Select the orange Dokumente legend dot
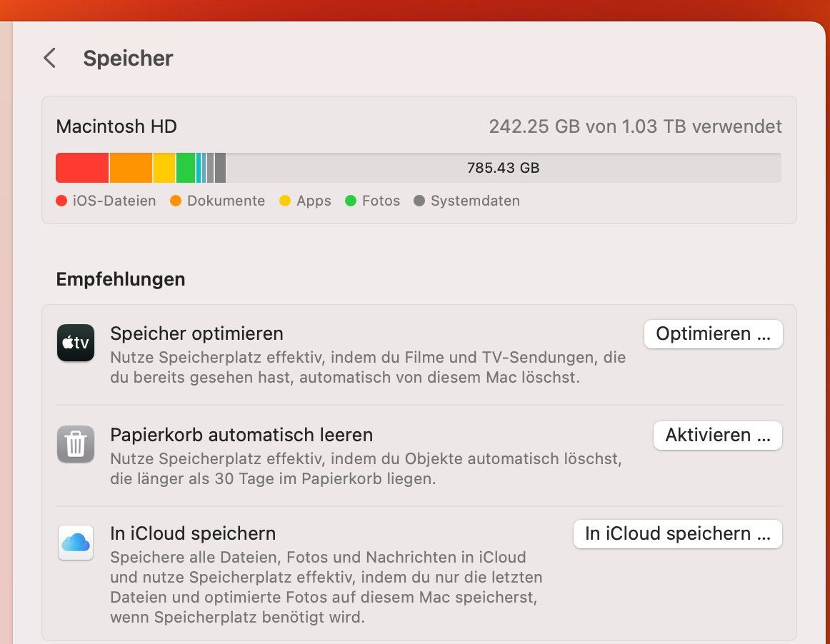Image resolution: width=830 pixels, height=644 pixels. coord(175,201)
